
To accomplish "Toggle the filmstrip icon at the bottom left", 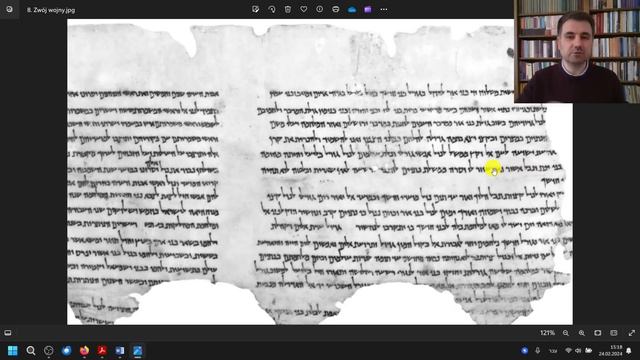I will (8, 333).
